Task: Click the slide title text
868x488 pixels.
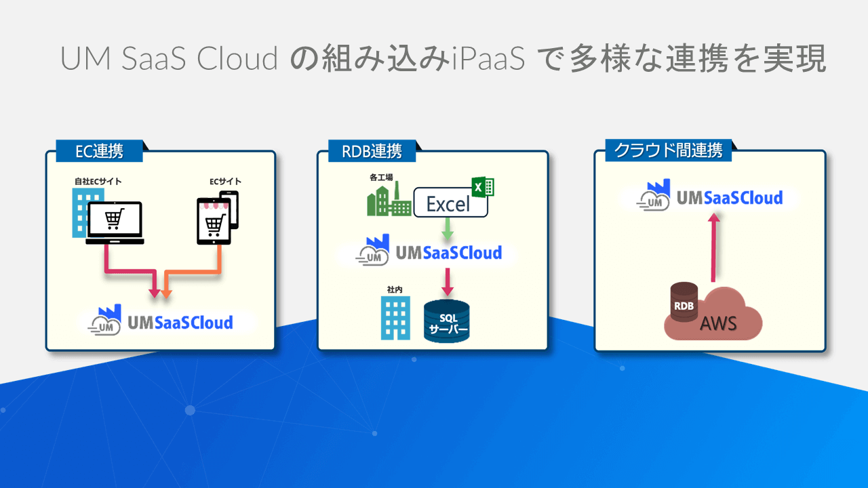Action: [x=434, y=58]
